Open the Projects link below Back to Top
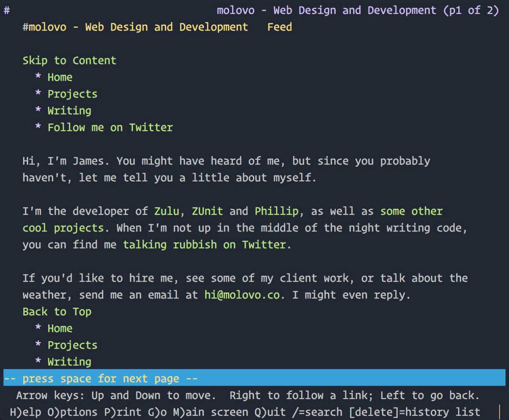 point(72,345)
